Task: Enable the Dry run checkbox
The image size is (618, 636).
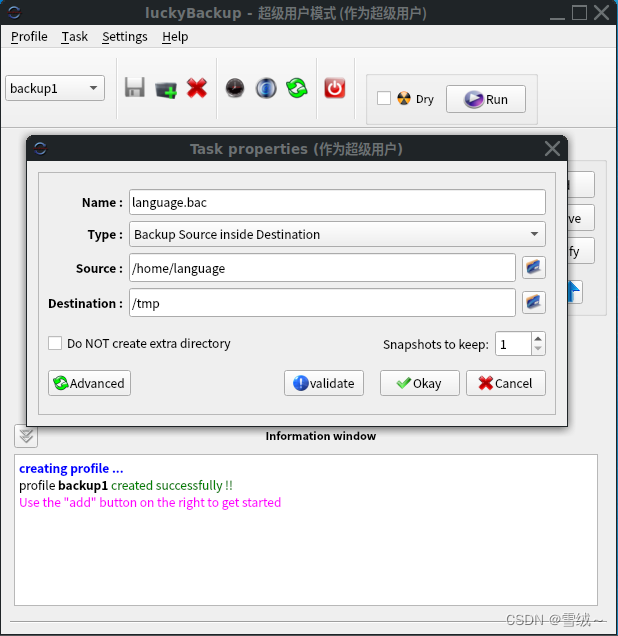Action: tap(384, 98)
